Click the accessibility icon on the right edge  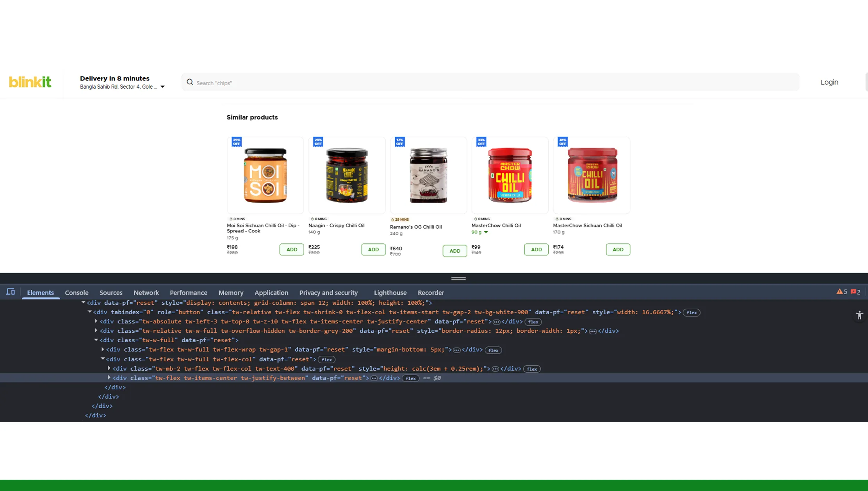coord(859,315)
